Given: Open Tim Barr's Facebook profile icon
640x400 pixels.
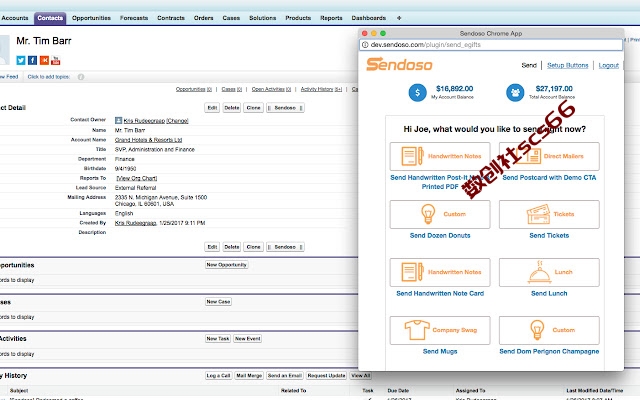Looking at the screenshot, I should pos(32,60).
